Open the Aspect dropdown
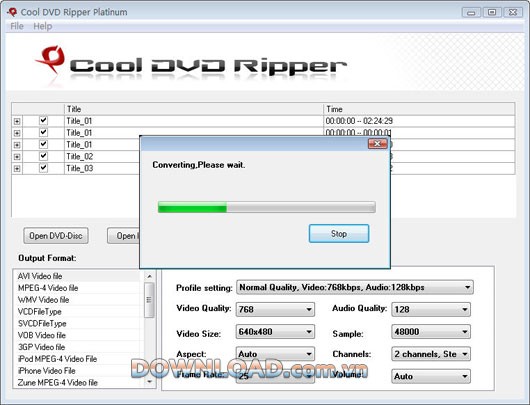Viewport: 530px width, 405px height. (275, 354)
